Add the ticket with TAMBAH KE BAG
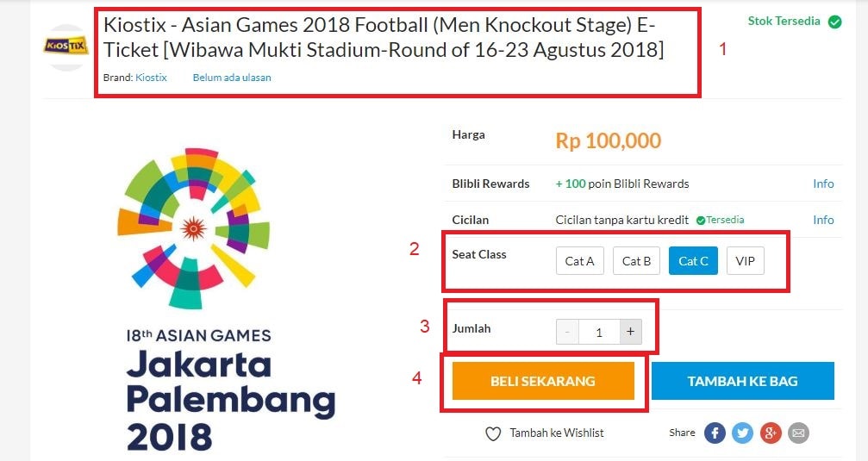Screen dimensions: 868x461 tap(743, 381)
